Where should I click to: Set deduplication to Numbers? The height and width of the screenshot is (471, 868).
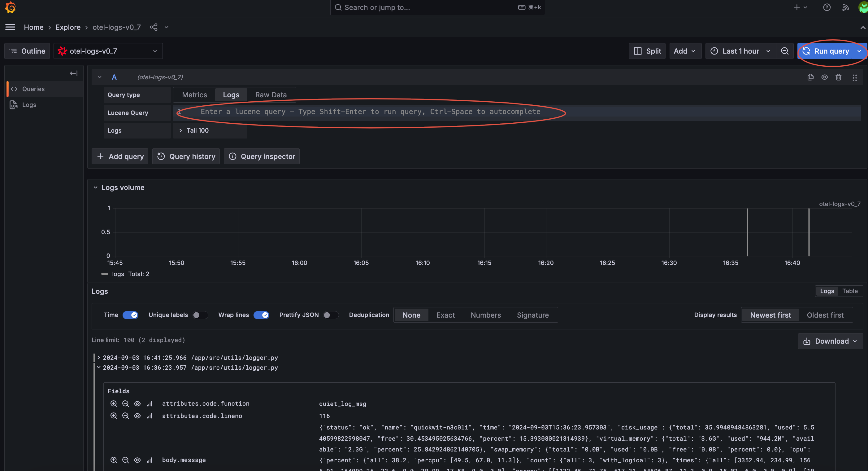[x=486, y=315]
